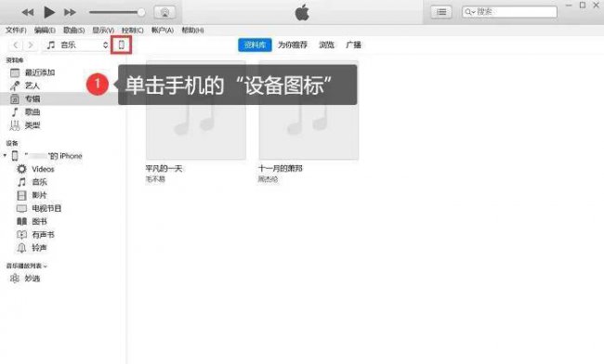Go forward with the right arrow
The image size is (604, 364).
coord(31,45)
